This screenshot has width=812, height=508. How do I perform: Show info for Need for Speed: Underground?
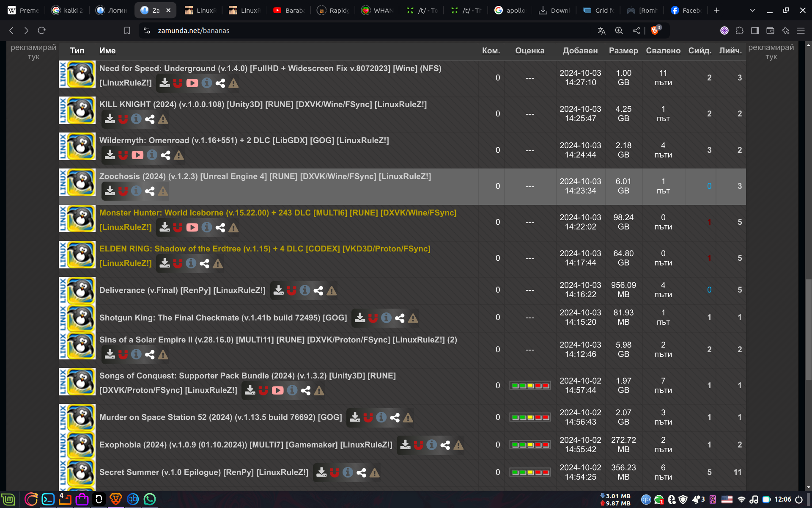(x=206, y=83)
